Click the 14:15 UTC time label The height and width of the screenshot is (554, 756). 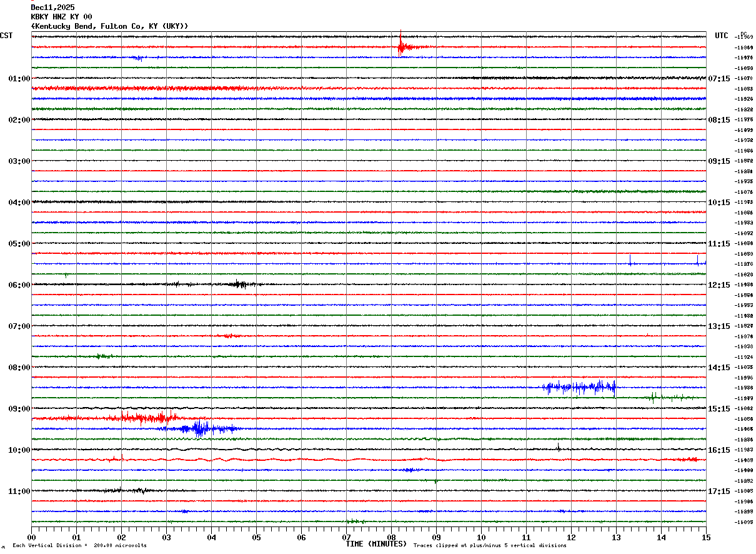pos(719,368)
